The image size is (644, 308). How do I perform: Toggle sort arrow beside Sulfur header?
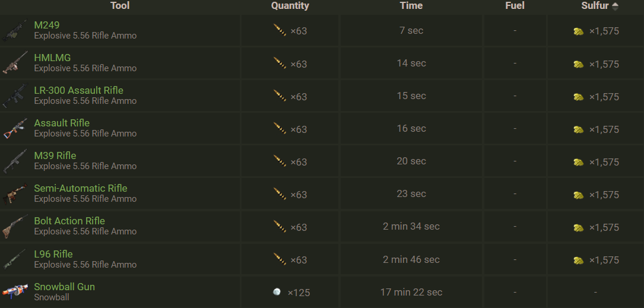point(615,6)
